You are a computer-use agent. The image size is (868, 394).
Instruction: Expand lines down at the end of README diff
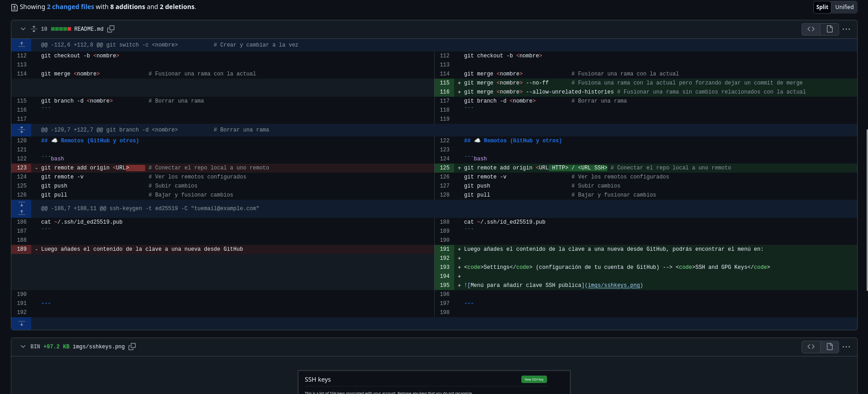[x=21, y=324]
